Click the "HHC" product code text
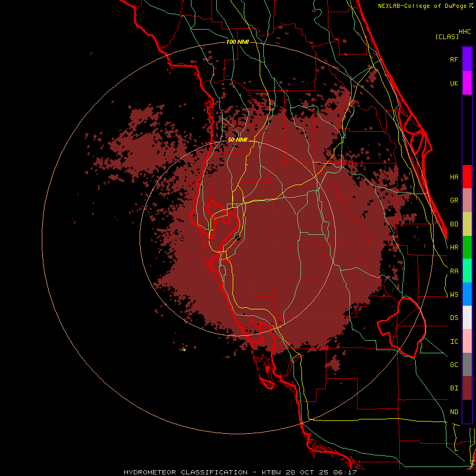This screenshot has width=476, height=476. pos(465,32)
